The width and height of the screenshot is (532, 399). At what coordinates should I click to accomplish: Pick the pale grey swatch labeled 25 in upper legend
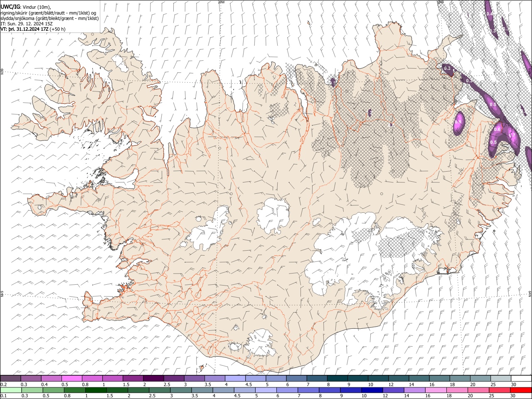pyautogui.click(x=501, y=378)
